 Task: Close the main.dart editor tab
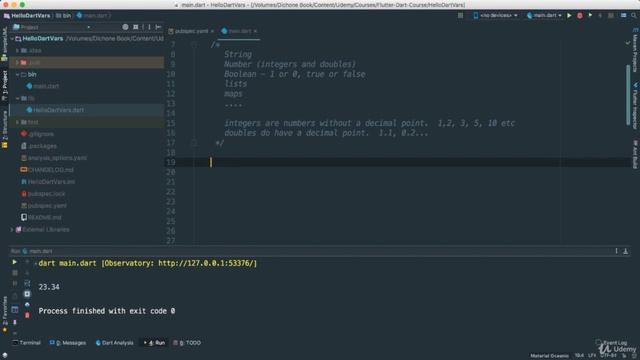256,31
